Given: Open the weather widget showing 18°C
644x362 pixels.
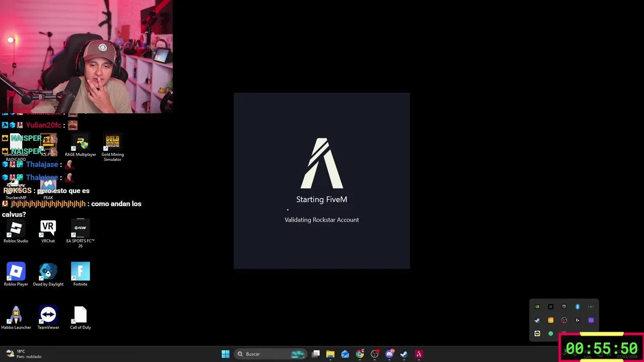Looking at the screenshot, I should tap(23, 354).
